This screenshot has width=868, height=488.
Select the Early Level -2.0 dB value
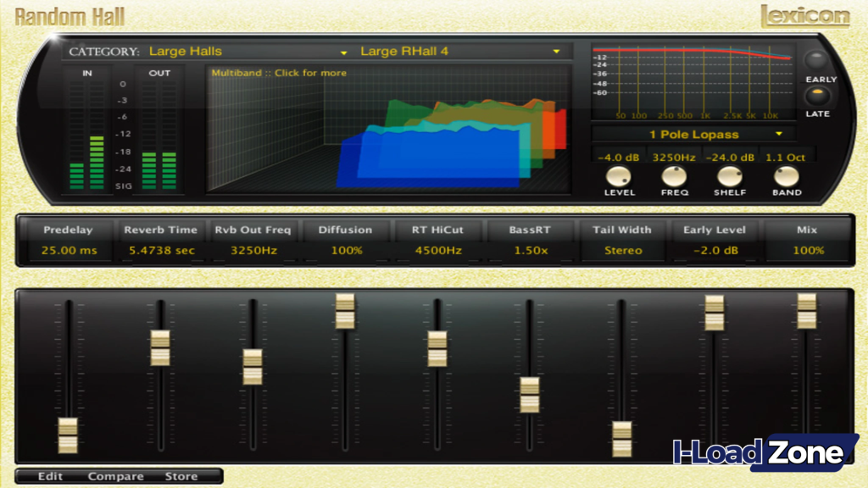[715, 251]
